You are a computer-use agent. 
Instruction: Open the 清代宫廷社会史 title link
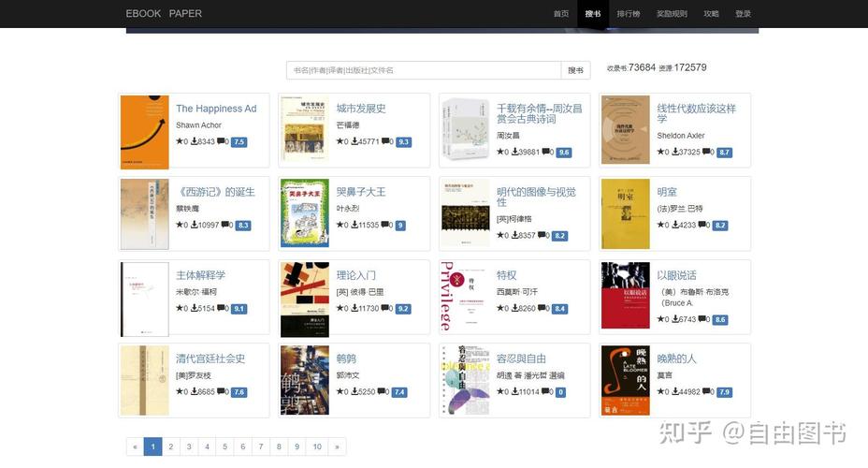click(x=210, y=358)
